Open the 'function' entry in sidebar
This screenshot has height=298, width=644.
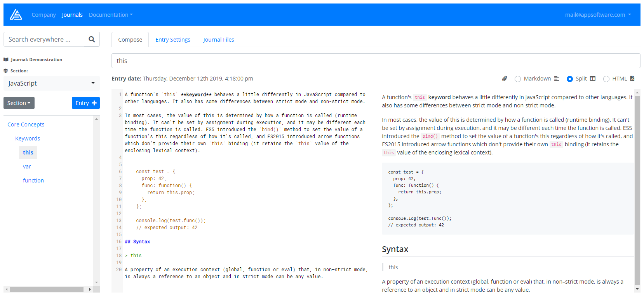tap(33, 181)
